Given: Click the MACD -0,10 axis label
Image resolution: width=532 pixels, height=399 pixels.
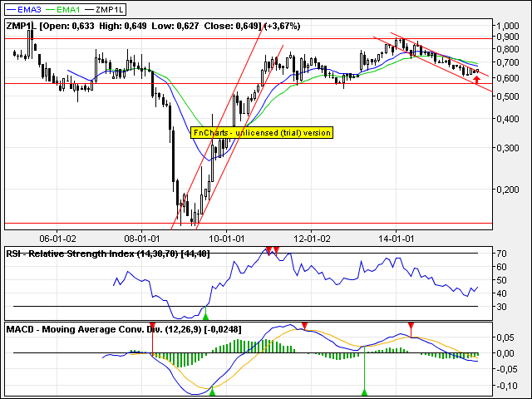Looking at the screenshot, I should 505,386.
